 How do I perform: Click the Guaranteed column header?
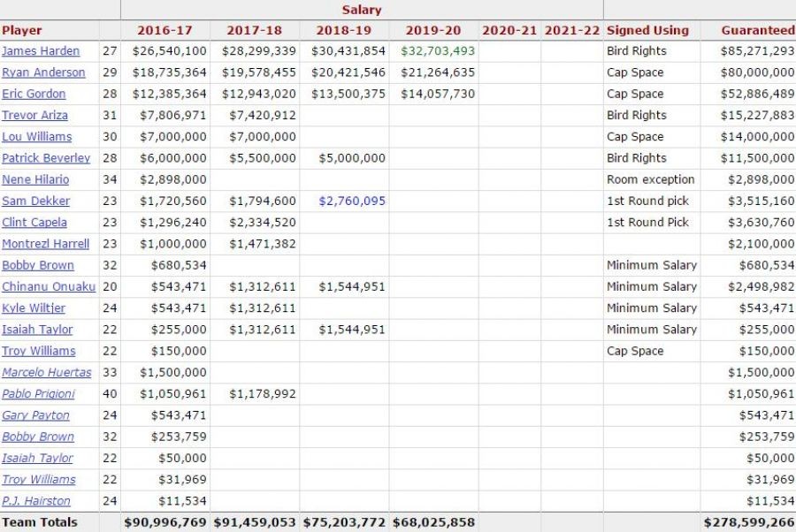(758, 30)
